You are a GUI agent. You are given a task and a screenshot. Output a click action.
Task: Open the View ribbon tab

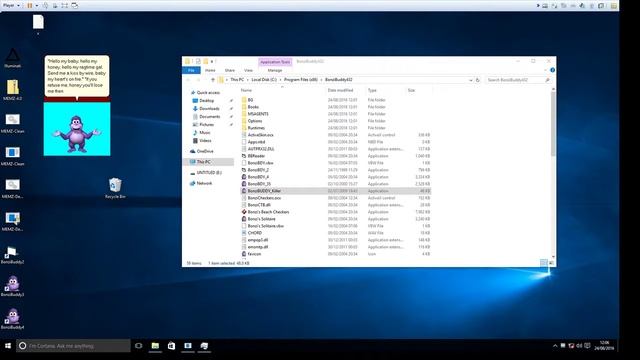click(x=248, y=70)
